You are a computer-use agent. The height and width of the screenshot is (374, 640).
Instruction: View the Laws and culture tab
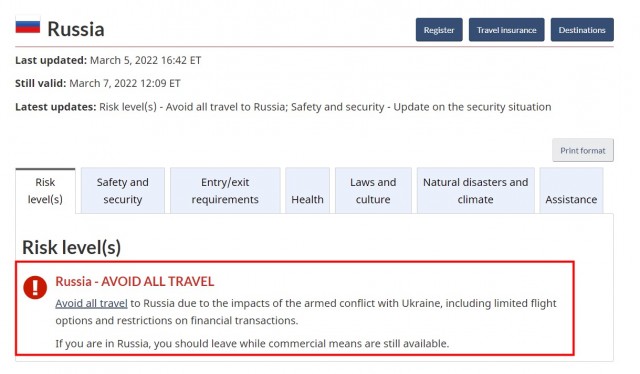coord(373,191)
